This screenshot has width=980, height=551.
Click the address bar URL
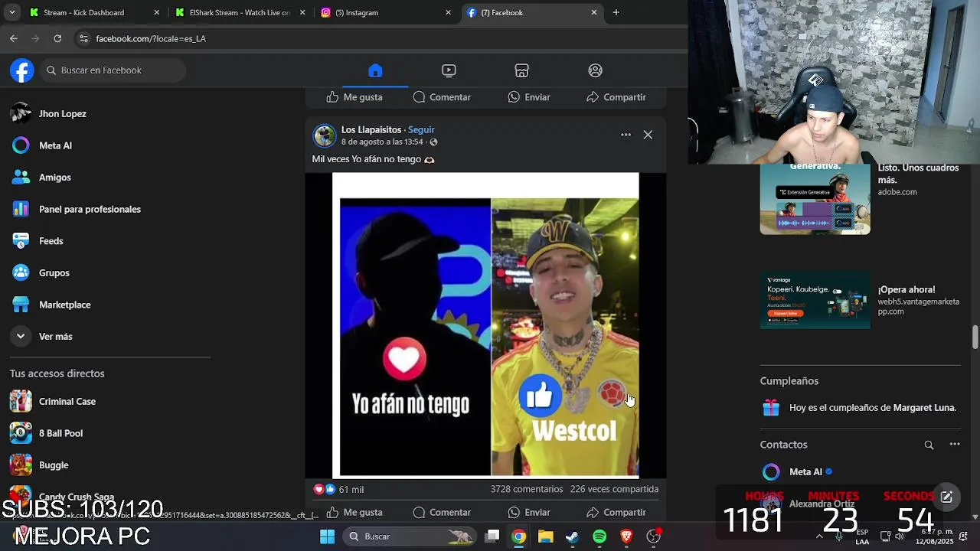point(151,38)
